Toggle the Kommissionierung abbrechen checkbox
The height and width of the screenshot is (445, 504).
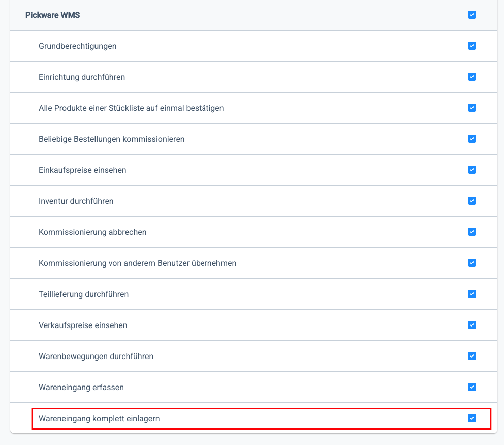coord(472,232)
